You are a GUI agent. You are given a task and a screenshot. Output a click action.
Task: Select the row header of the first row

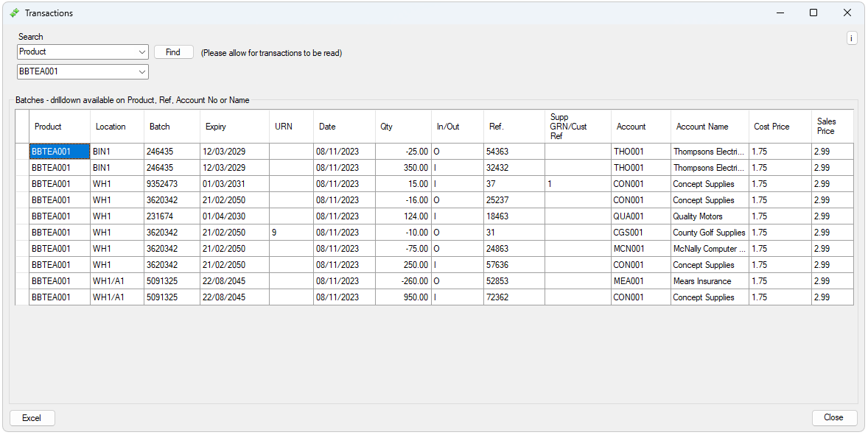tap(22, 152)
